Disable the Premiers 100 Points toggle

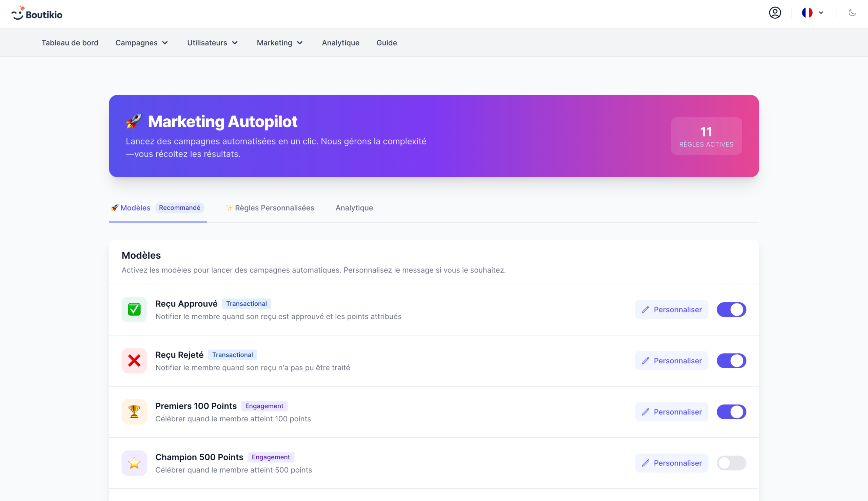coord(731,412)
